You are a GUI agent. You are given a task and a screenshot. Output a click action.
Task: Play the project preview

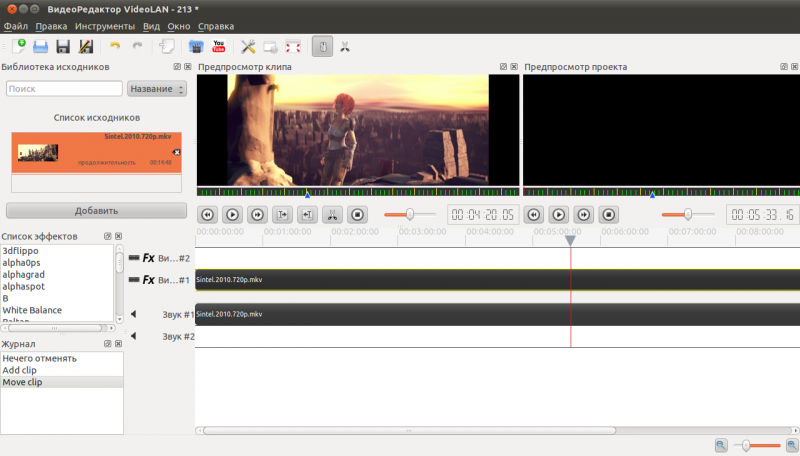559,215
